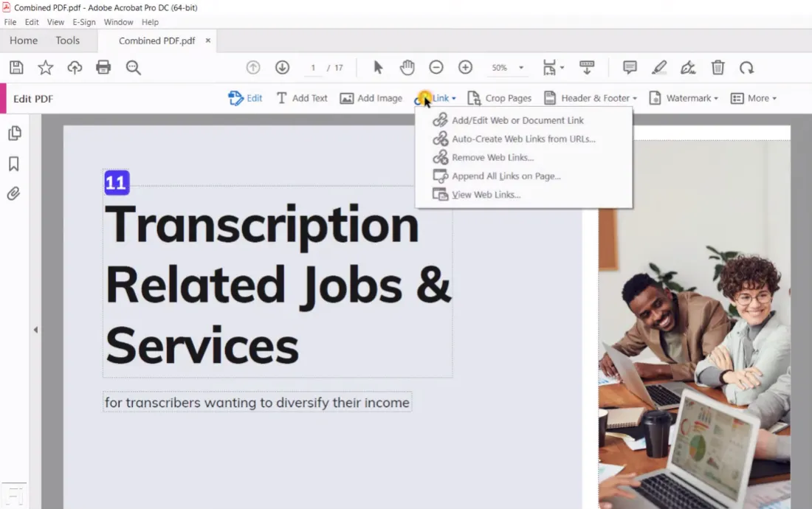812x509 pixels.
Task: Select the subtitle text about diversifying income
Action: [258, 402]
